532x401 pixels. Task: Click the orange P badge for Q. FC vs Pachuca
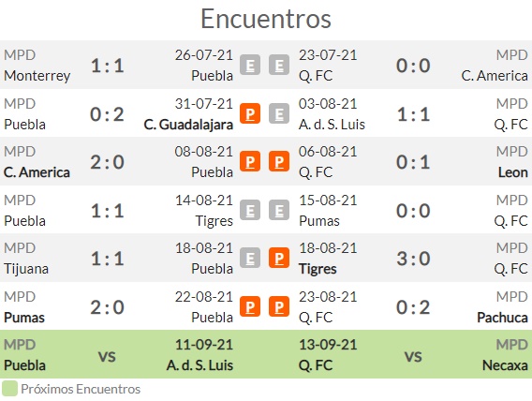(279, 306)
